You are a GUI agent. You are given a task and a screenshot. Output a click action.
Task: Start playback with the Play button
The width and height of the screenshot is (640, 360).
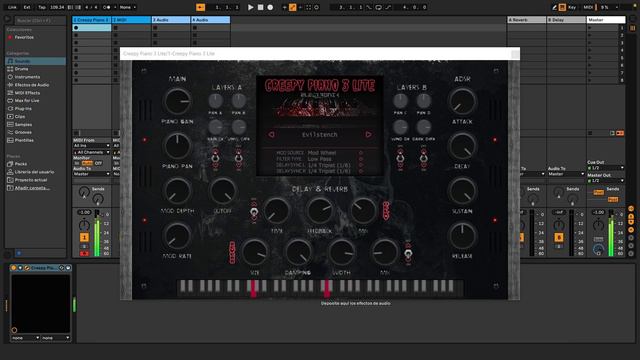coord(251,7)
